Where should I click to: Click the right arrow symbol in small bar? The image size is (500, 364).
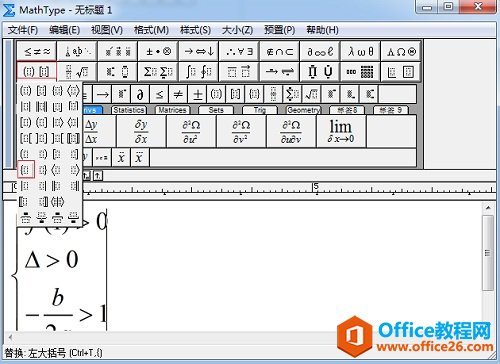[102, 94]
